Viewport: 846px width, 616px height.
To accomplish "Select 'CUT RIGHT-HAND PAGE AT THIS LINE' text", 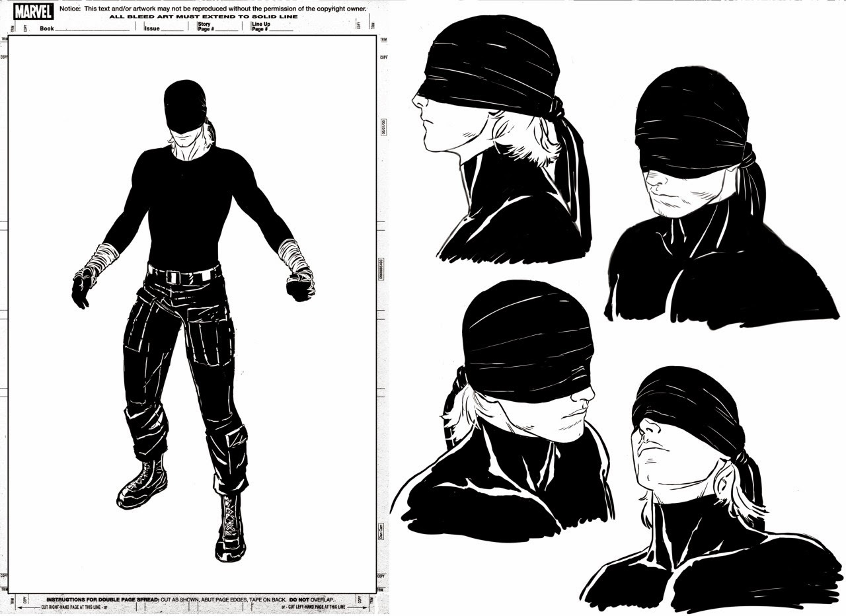I will [72, 606].
